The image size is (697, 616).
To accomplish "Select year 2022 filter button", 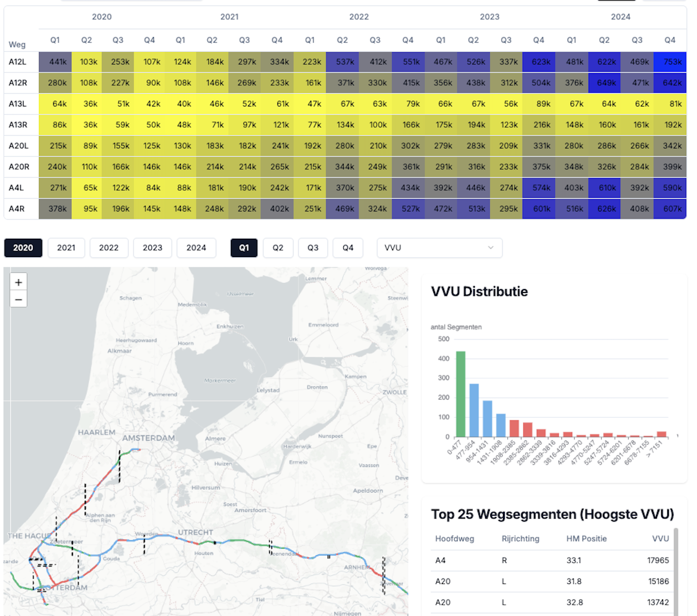I will (109, 248).
